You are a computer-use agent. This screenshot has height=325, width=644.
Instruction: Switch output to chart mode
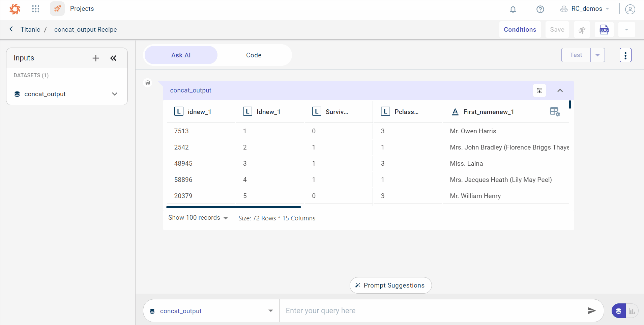632,311
